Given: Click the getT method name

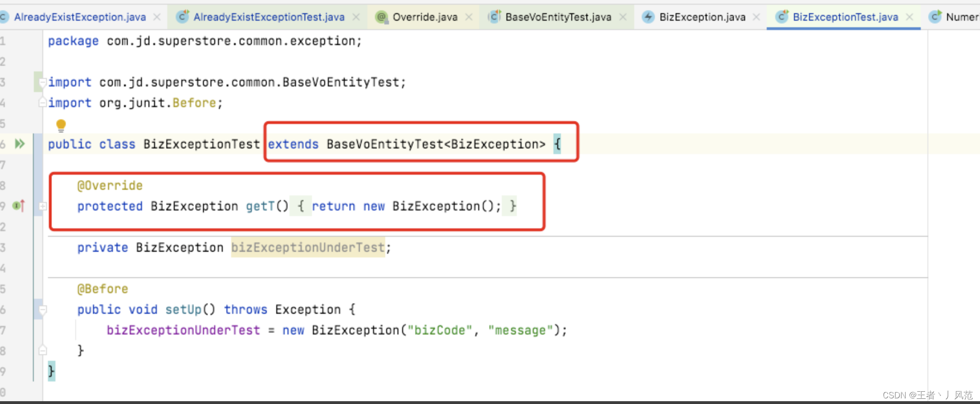Looking at the screenshot, I should point(260,206).
